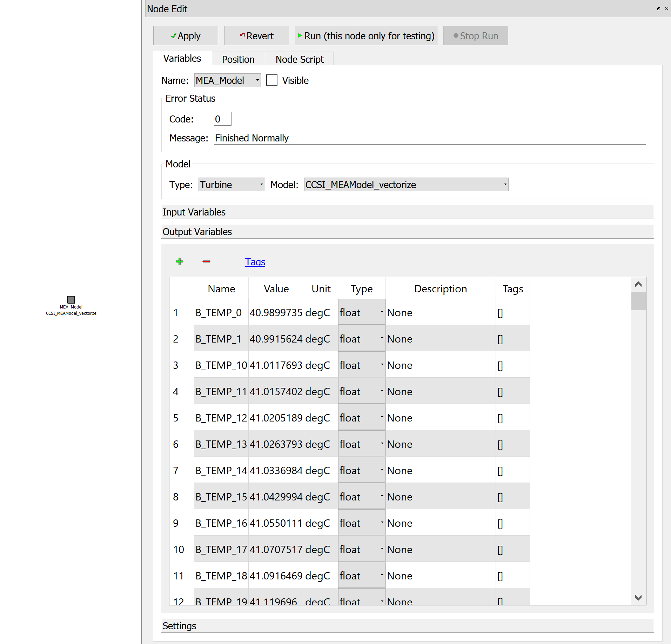Image resolution: width=671 pixels, height=644 pixels.
Task: Open the model Type dropdown Turbine
Action: 232,185
